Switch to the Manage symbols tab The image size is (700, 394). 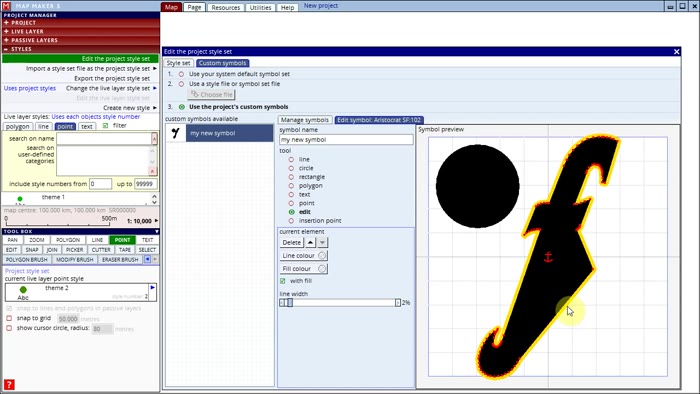coord(305,120)
